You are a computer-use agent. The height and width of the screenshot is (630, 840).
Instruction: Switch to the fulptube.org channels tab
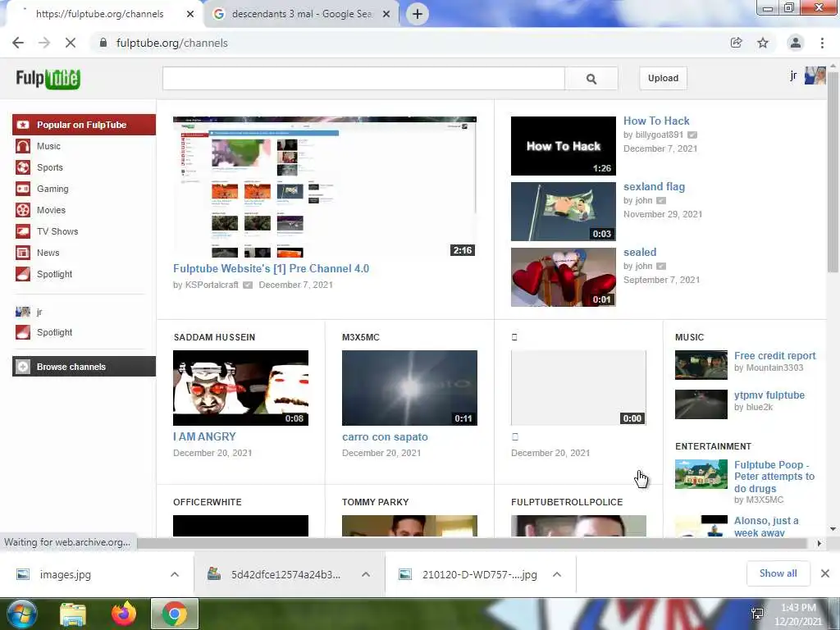pos(99,14)
